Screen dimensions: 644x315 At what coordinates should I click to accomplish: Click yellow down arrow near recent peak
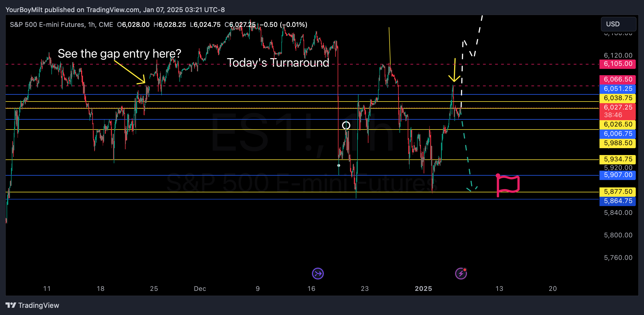454,71
